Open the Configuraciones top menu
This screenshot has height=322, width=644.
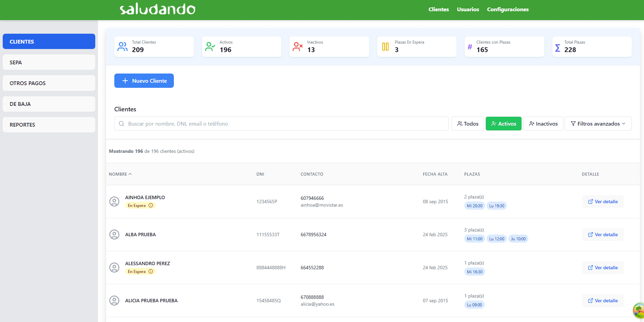click(508, 10)
